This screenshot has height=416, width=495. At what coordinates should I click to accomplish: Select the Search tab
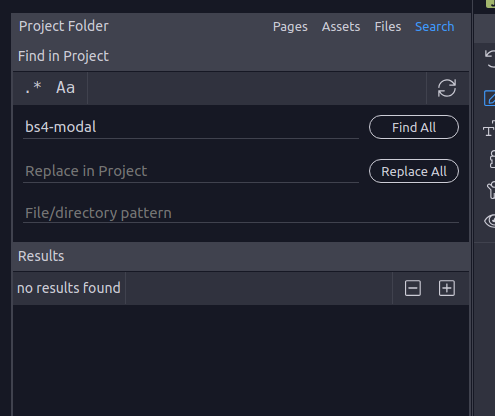434,27
